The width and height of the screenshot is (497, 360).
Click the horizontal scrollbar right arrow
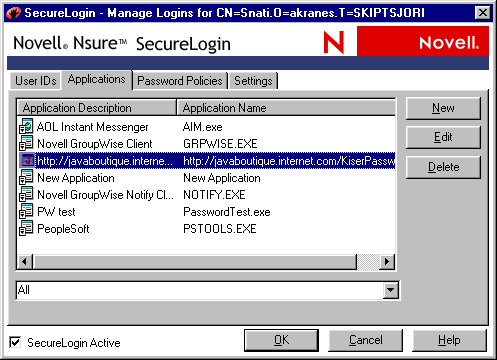click(387, 262)
